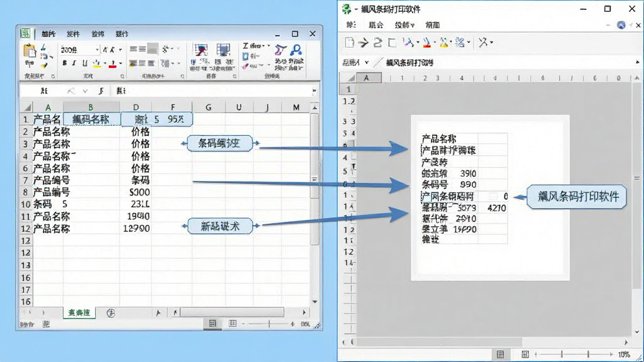Click the new document icon in barcode software
644x362 pixels.
coord(349,42)
